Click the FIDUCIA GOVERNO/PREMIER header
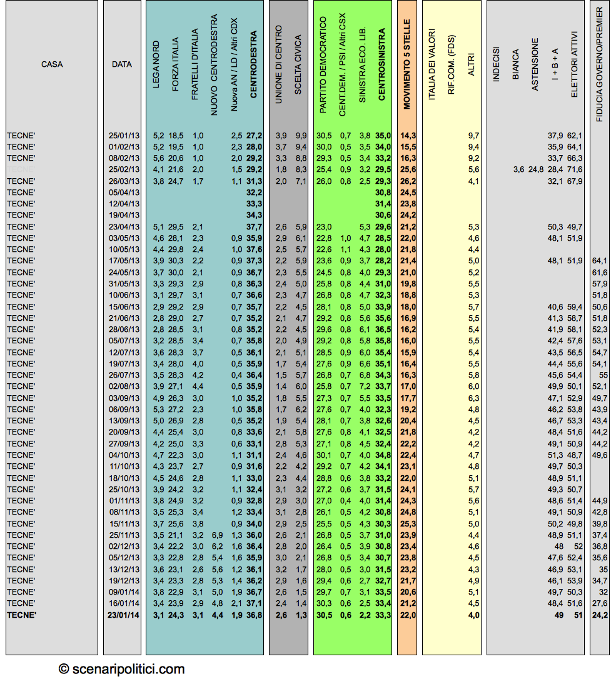 (599, 64)
